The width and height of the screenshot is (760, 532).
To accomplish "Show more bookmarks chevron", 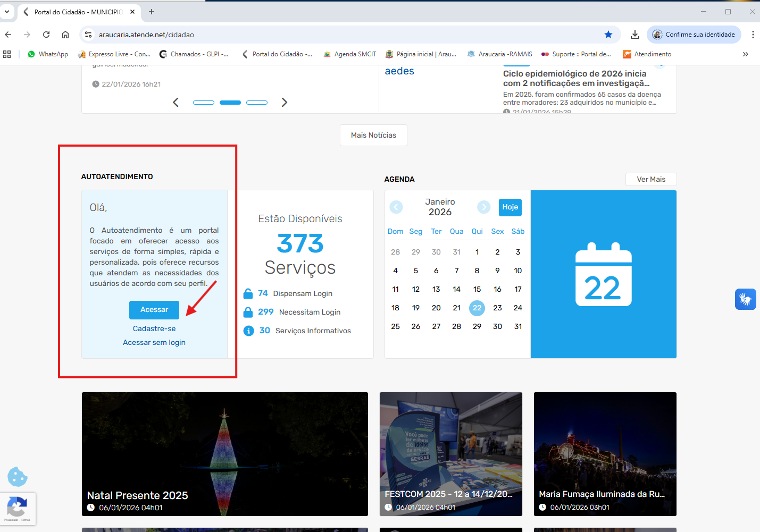I will tap(746, 54).
